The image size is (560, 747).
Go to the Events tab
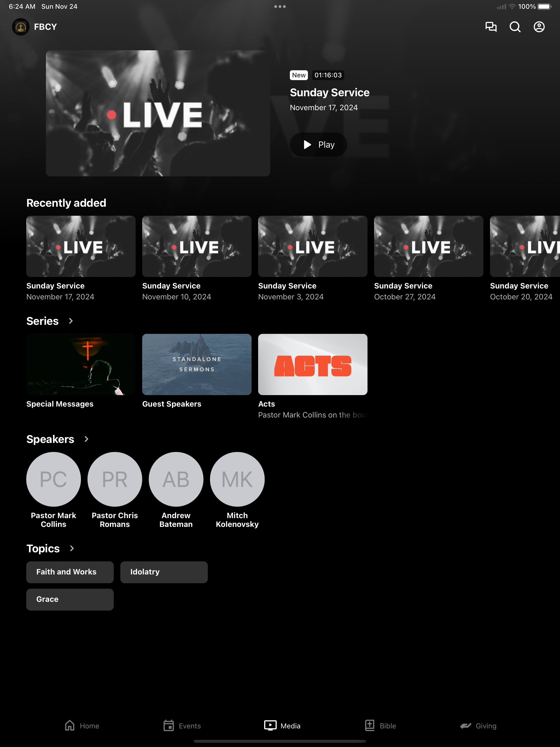[x=182, y=726]
